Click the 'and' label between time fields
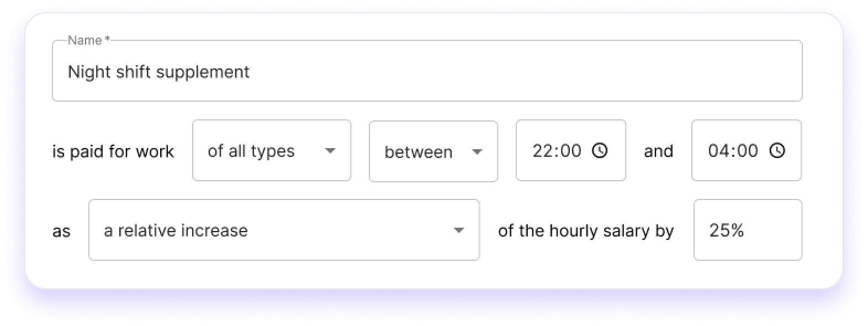The image size is (868, 326). click(x=658, y=151)
